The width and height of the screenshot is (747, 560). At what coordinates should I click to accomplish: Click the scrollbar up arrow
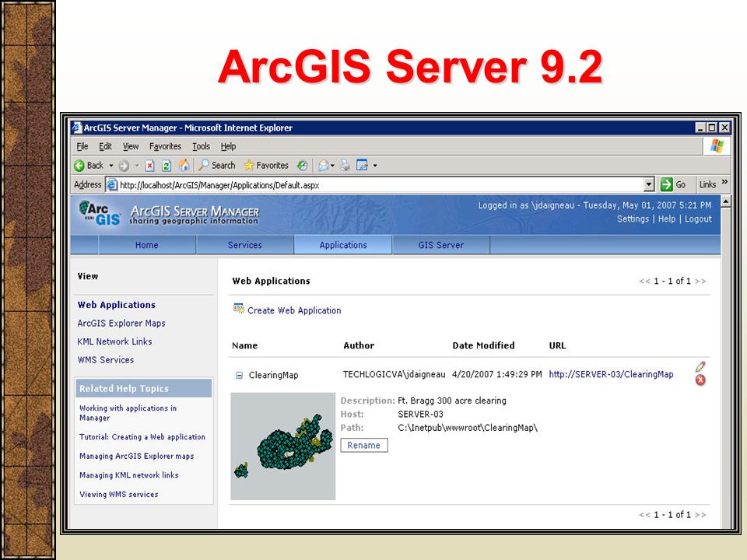pyautogui.click(x=725, y=201)
